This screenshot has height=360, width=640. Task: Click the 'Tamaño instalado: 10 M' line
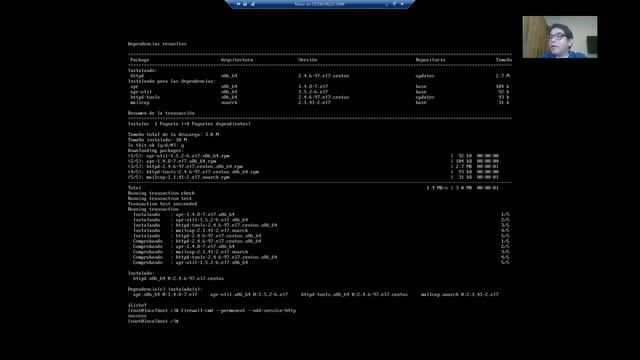[158, 140]
